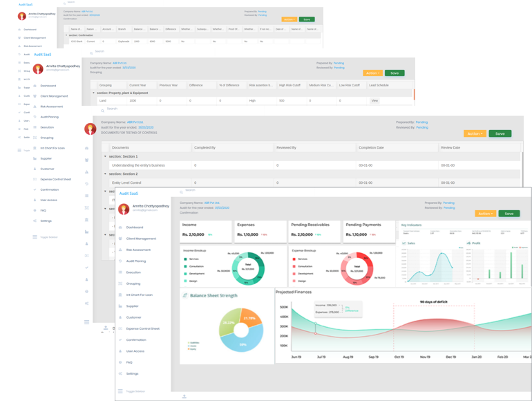Toggle Sidebar in the charts dashboard window
Screen dimensions: 532x401
(x=120, y=391)
